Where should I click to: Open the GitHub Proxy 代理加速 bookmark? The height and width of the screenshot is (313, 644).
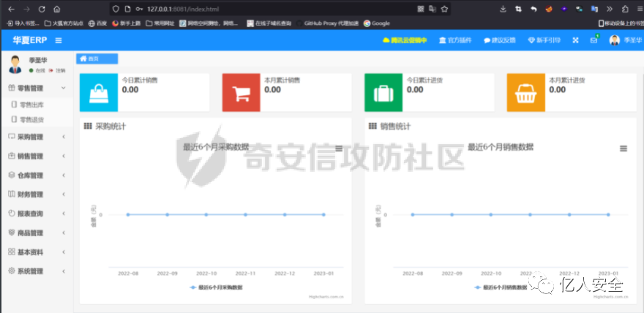(328, 23)
